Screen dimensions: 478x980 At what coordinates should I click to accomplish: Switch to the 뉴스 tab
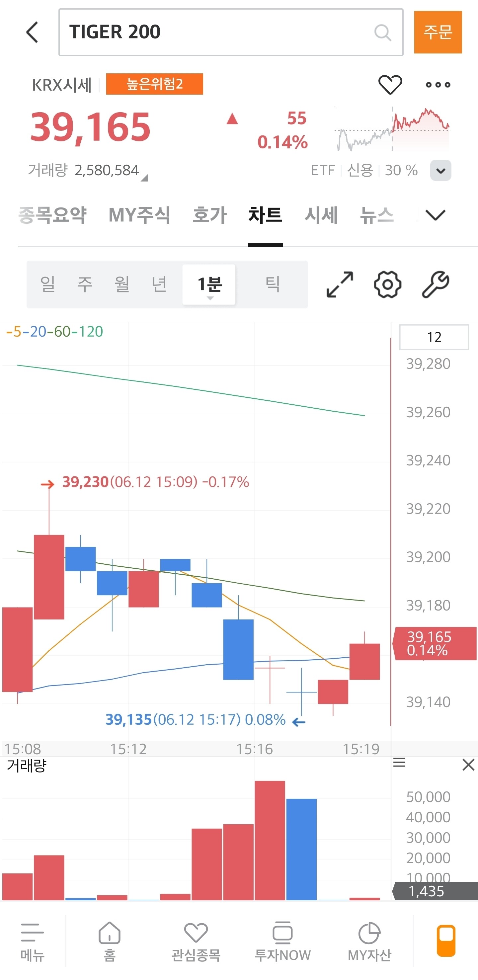point(376,215)
